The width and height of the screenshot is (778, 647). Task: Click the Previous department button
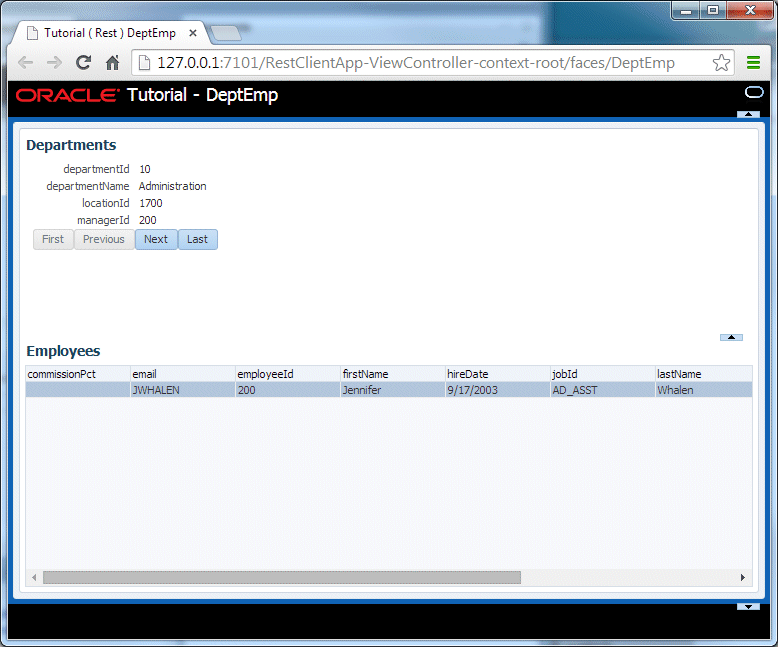tap(104, 240)
